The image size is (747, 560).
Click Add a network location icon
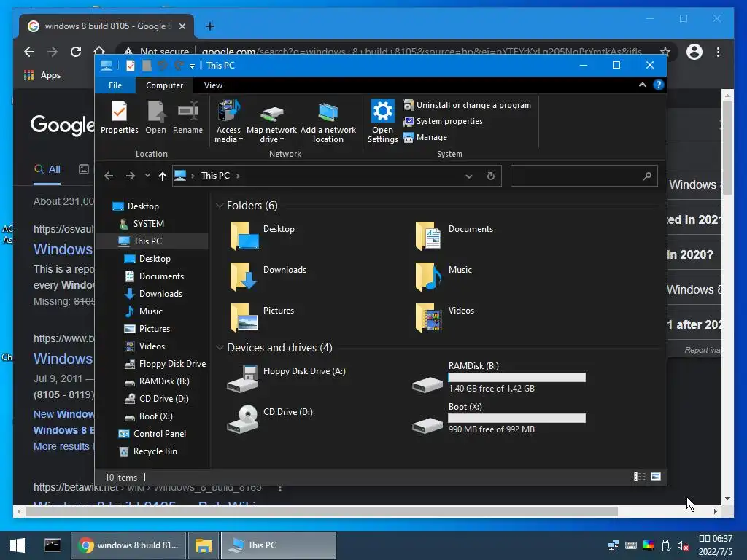point(328,122)
